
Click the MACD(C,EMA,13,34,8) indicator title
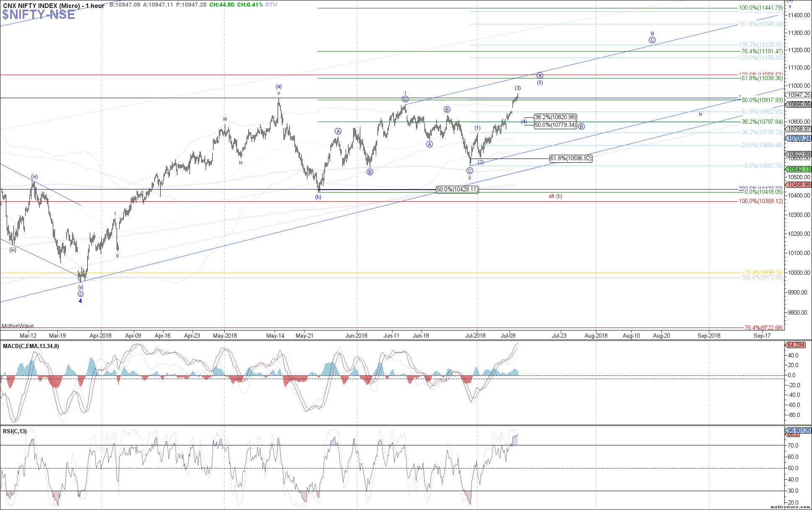pyautogui.click(x=31, y=346)
